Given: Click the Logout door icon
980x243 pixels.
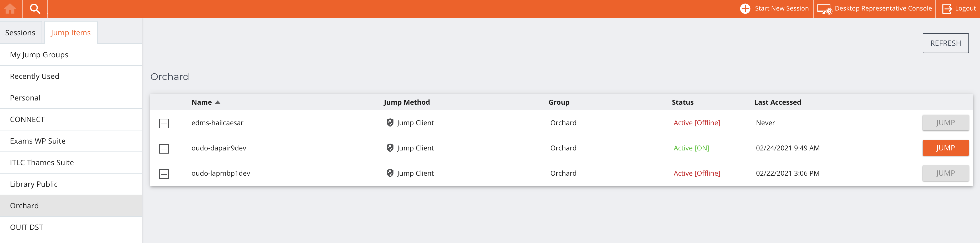Looking at the screenshot, I should (947, 9).
